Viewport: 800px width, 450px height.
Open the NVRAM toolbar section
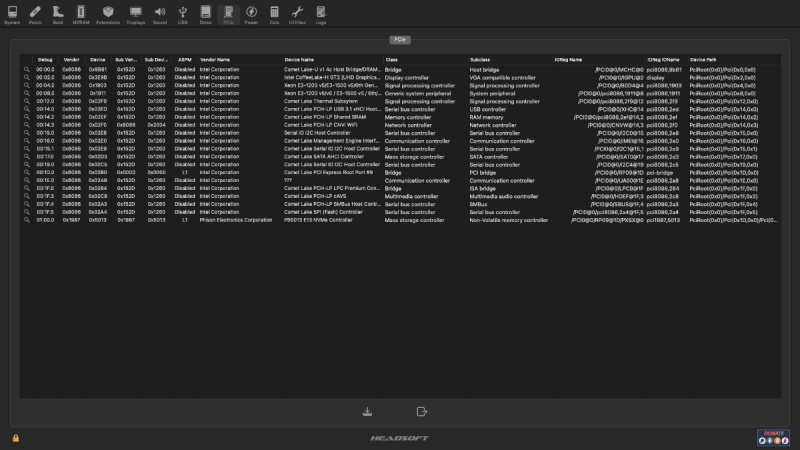pos(81,15)
